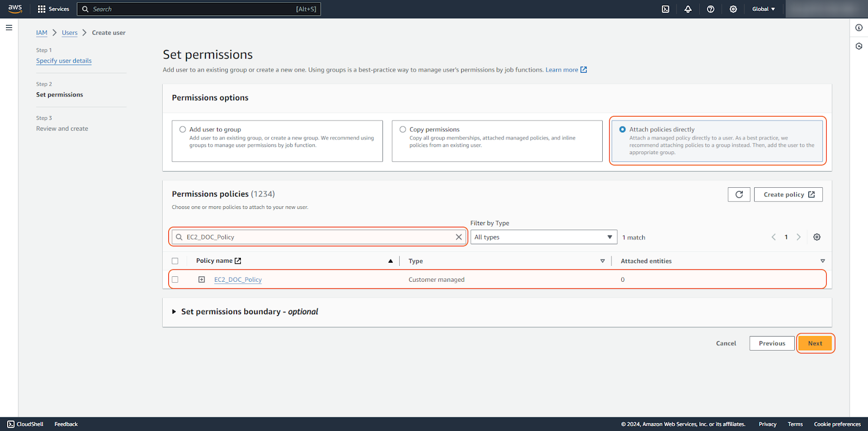Click the Next button
This screenshot has width=868, height=431.
coord(815,344)
